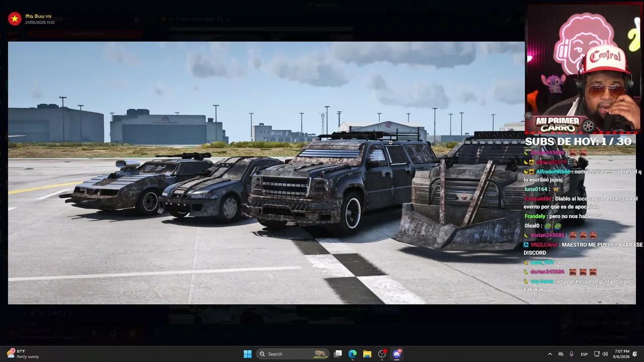Screen dimensions: 644x362
Task: Open the Windows Start menu
Action: [248, 354]
